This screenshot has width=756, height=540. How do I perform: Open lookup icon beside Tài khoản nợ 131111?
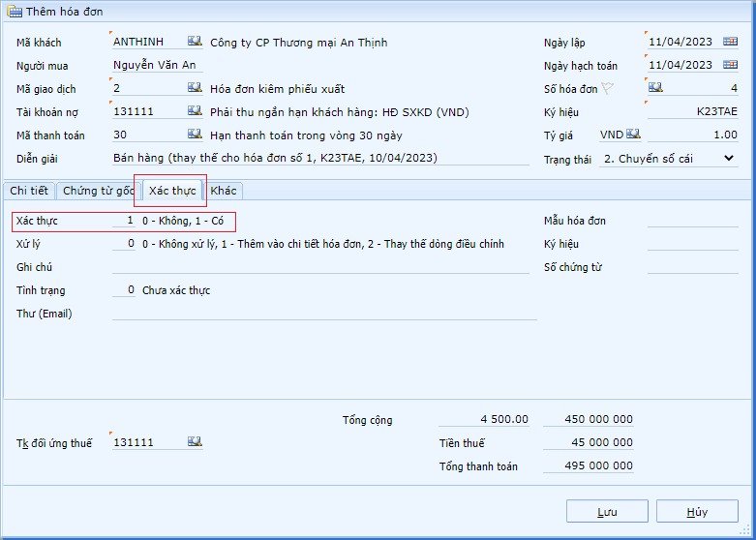click(195, 110)
